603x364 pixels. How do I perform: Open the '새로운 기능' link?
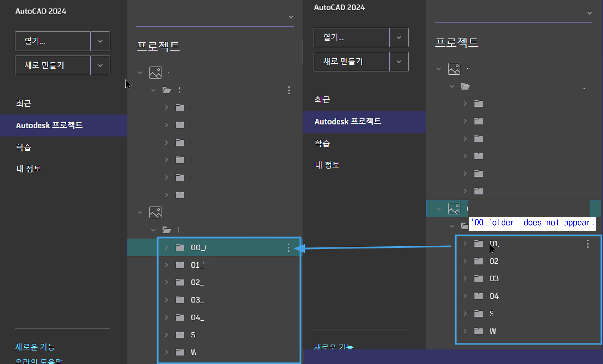[x=35, y=347]
